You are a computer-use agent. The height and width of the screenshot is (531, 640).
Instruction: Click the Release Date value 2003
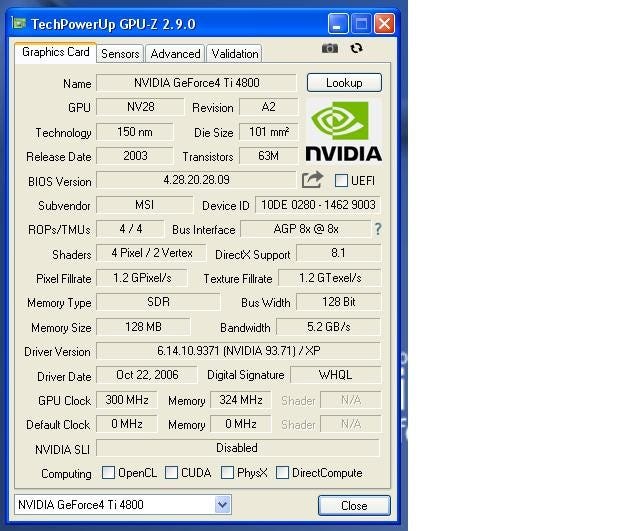135,156
